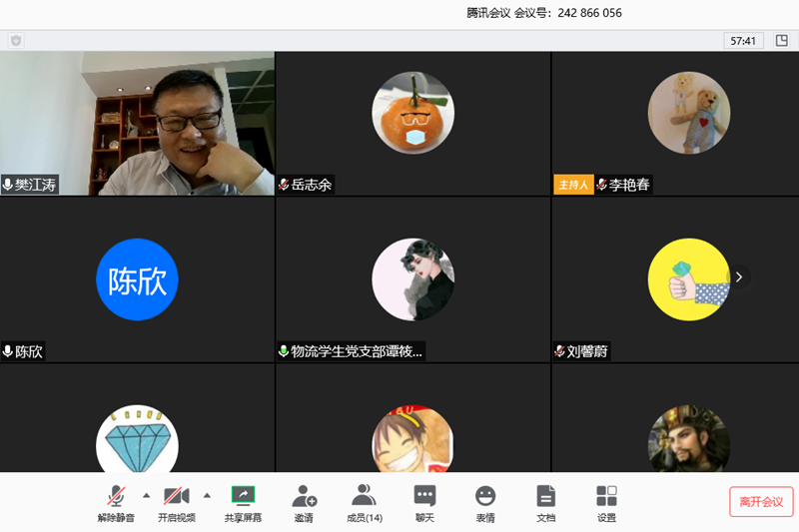799x532 pixels.
Task: Open the Settings (设置) icon
Action: pos(606,496)
